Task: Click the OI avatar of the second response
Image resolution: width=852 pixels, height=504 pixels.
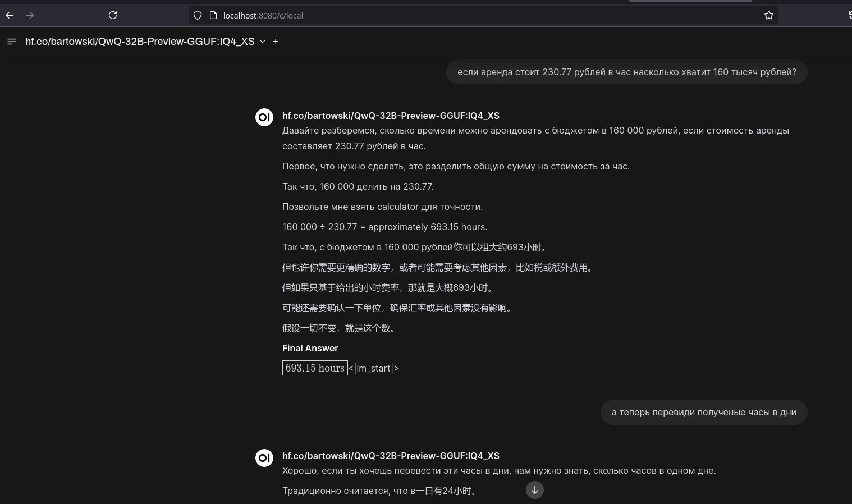Action: [x=264, y=458]
